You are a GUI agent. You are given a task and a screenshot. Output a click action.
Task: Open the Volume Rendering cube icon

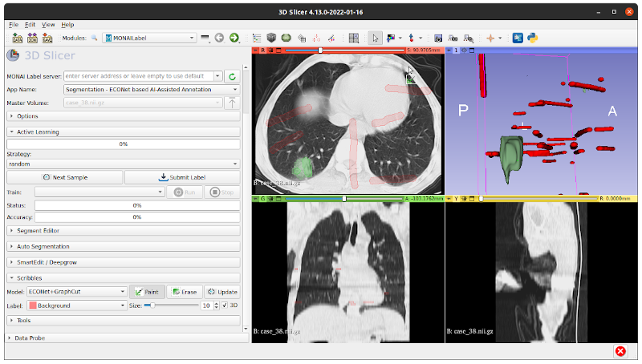click(x=271, y=38)
